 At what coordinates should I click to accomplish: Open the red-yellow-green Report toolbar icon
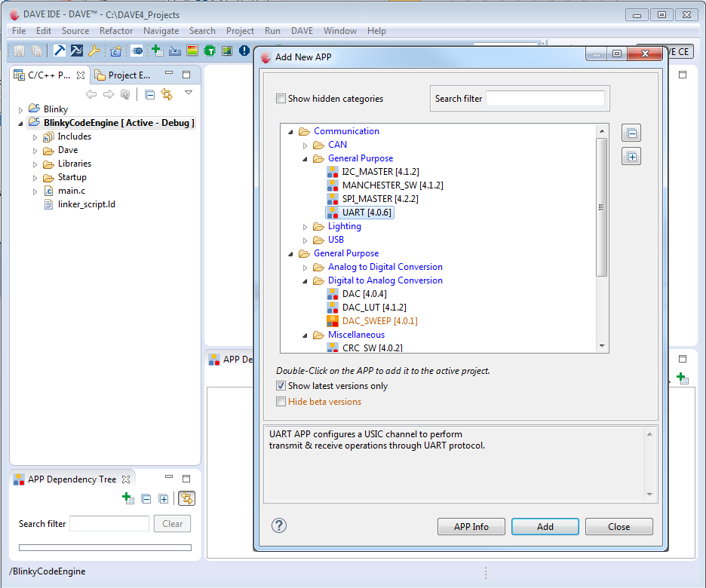point(192,51)
